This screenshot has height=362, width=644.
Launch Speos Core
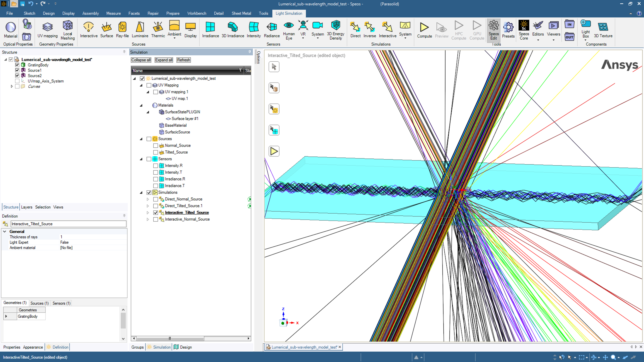[x=524, y=30]
